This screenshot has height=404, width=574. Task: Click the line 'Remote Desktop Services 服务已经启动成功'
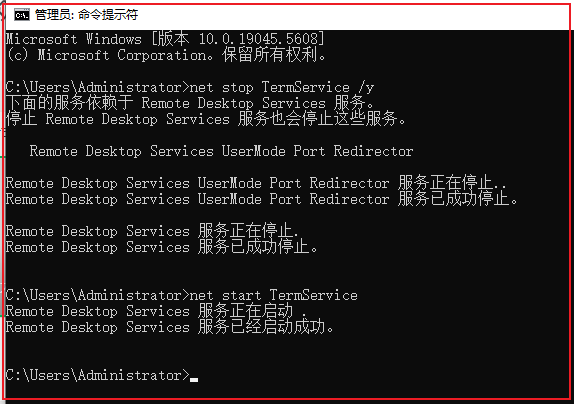[169, 327]
